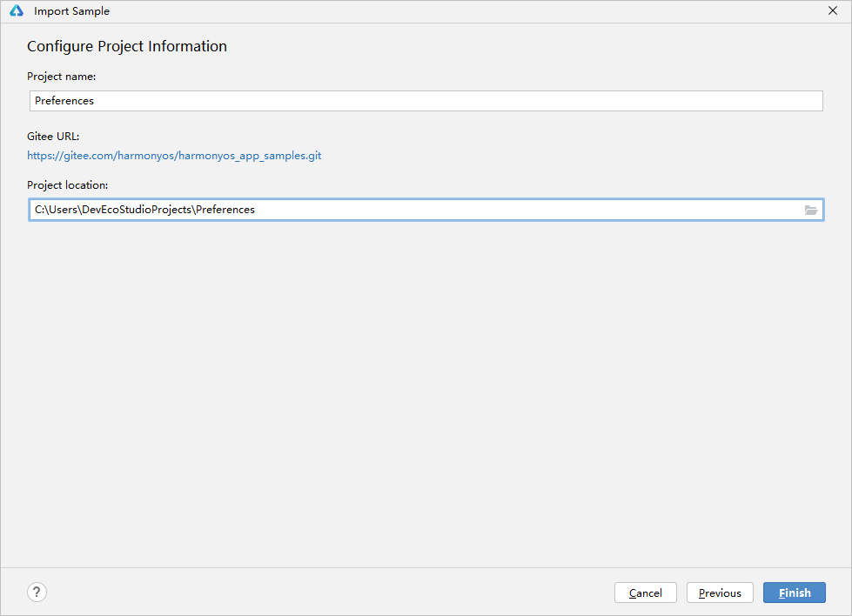Click the Project name input field
The width and height of the screenshot is (852, 616).
pos(426,101)
